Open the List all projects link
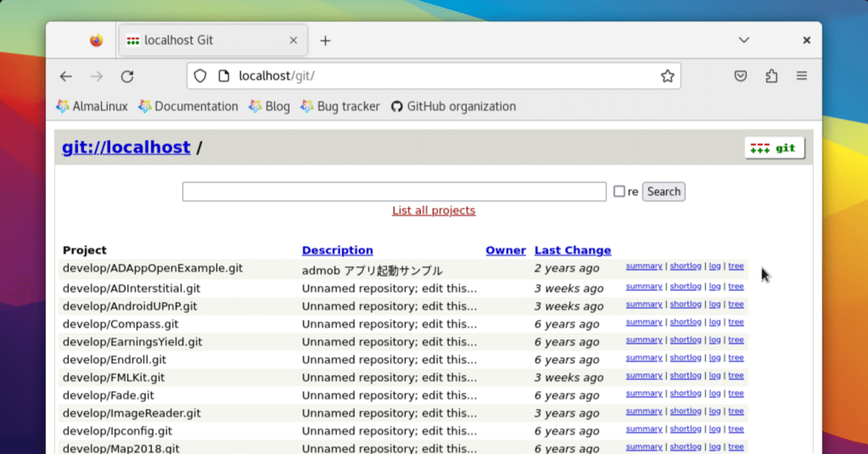 433,210
